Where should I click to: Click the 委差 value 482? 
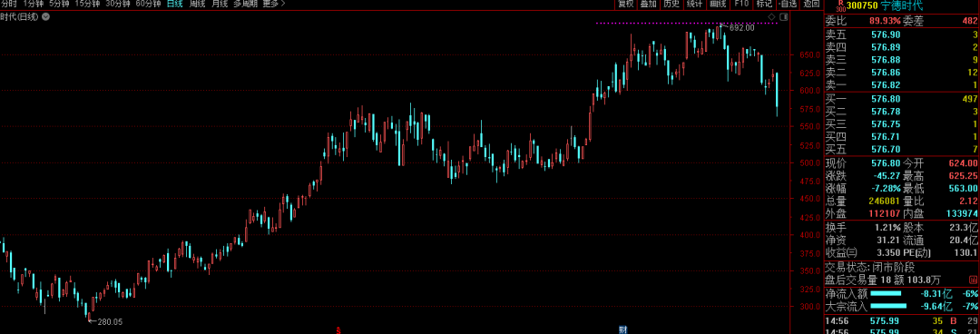[x=970, y=21]
